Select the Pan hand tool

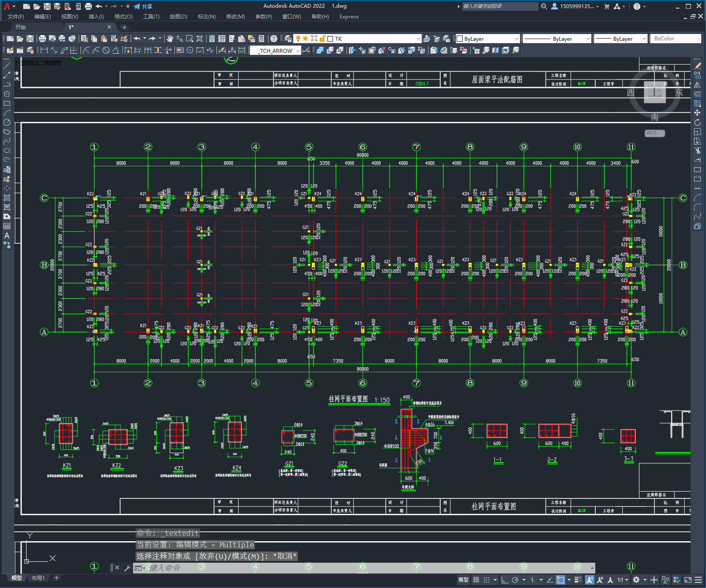[170, 39]
